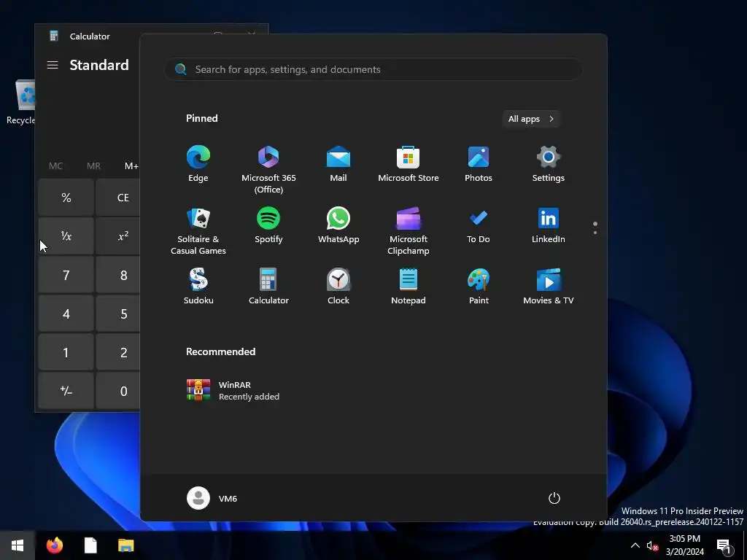Launch Sudoku
Viewport: 747px width, 560px height.
[x=198, y=286]
